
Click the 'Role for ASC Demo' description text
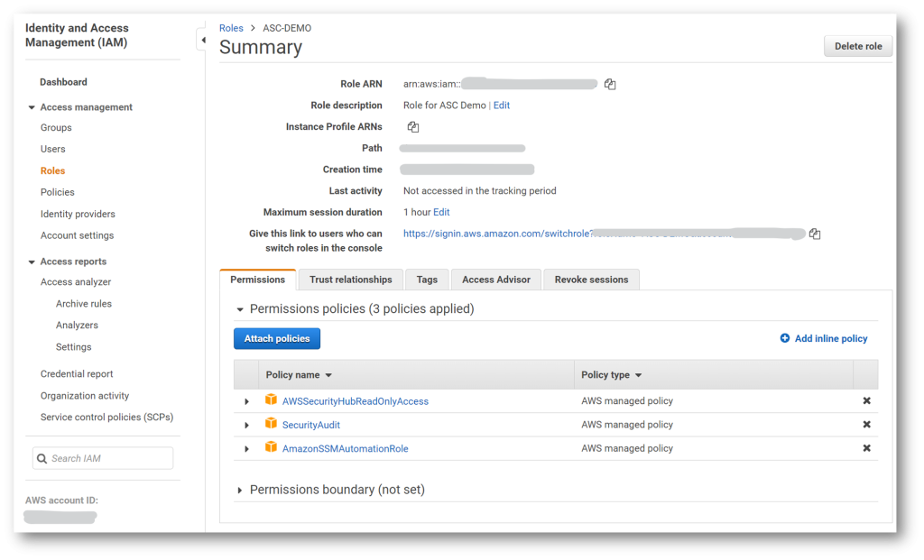[x=444, y=106]
